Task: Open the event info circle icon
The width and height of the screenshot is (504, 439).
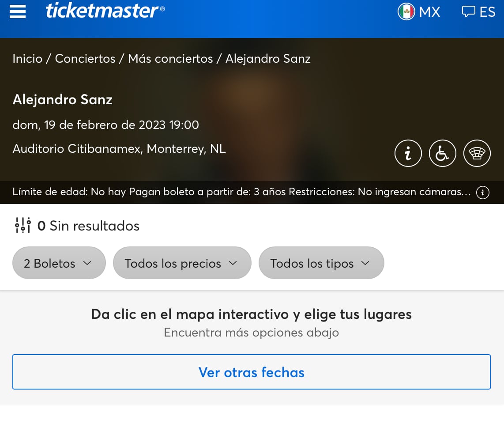Action: coord(408,153)
